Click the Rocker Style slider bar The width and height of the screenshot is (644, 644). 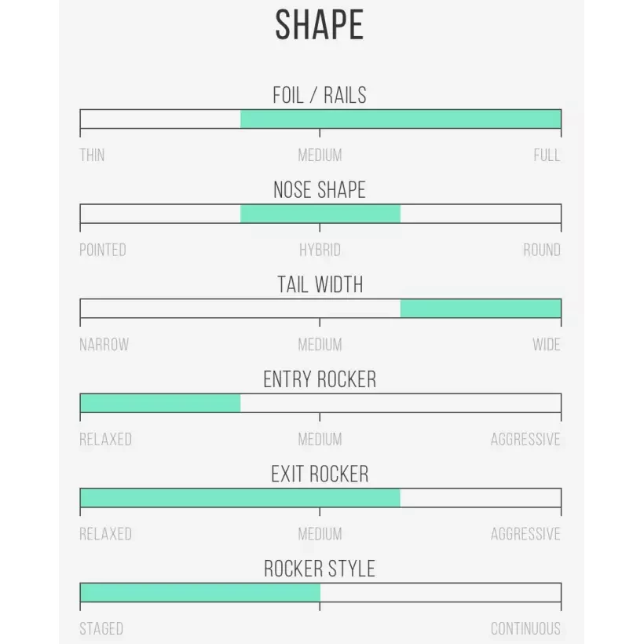(x=320, y=592)
